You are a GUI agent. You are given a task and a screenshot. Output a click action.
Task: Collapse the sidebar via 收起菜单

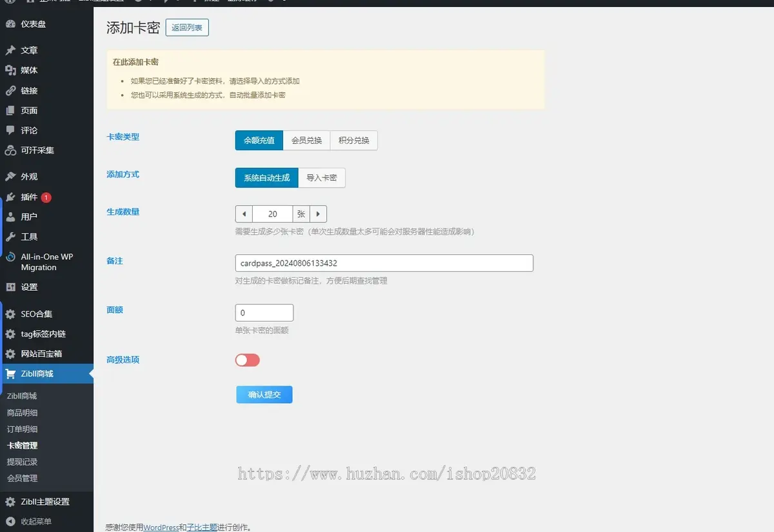pyautogui.click(x=36, y=522)
